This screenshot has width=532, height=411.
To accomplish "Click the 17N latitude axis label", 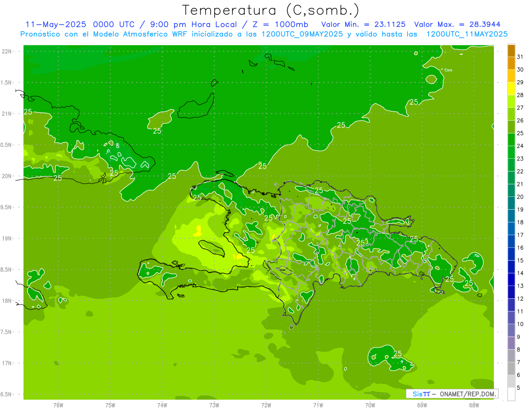I will pyautogui.click(x=7, y=363).
